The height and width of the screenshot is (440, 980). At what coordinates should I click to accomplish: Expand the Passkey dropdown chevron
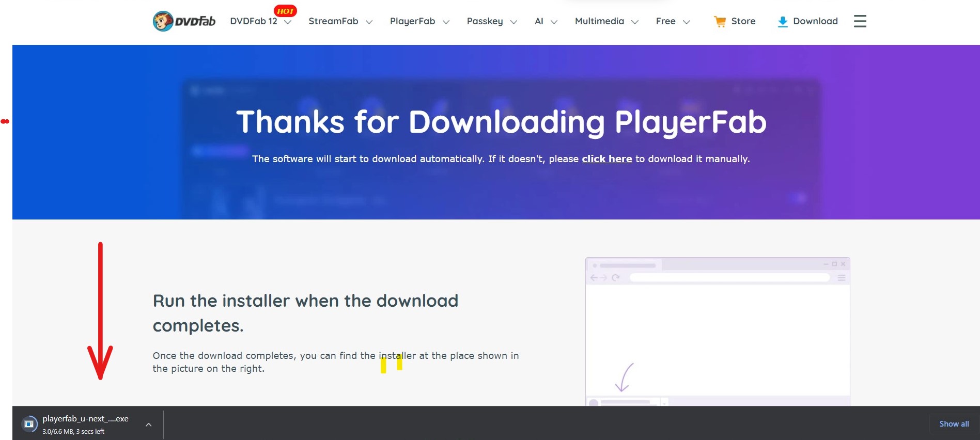514,22
